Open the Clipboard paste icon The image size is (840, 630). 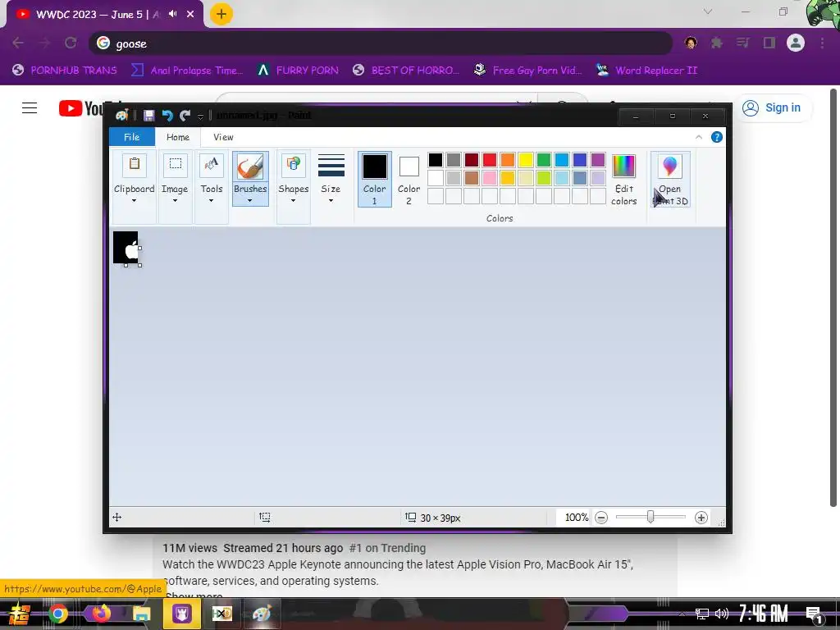pyautogui.click(x=134, y=164)
